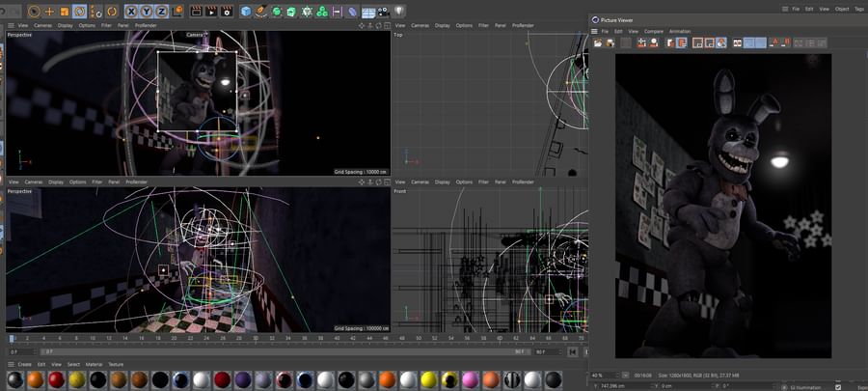Render to Picture Viewer icon

tap(211, 11)
